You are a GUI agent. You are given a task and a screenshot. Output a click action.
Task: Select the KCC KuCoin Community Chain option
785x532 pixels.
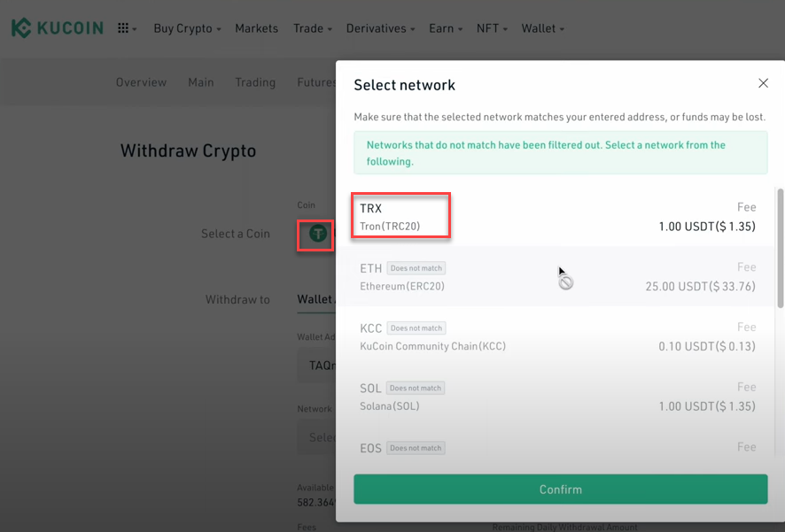[x=558, y=336]
